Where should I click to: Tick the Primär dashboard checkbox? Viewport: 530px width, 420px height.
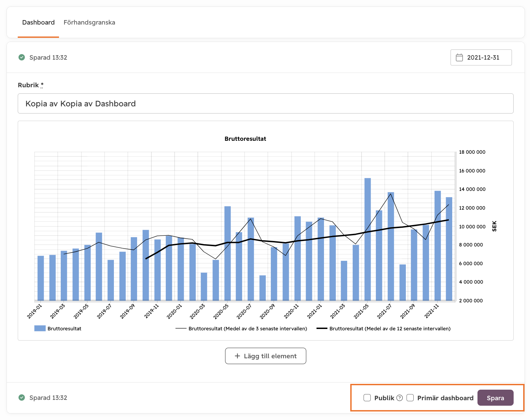click(410, 398)
